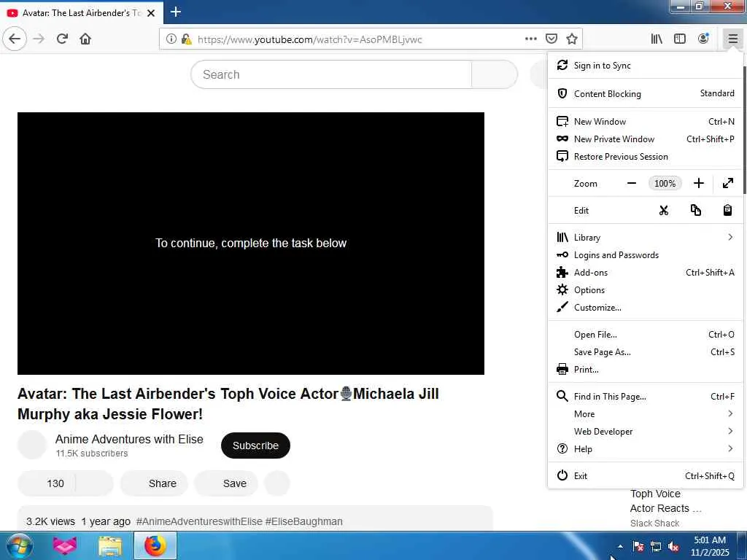Click the YouTube Search field
The width and height of the screenshot is (747, 560).
click(331, 74)
